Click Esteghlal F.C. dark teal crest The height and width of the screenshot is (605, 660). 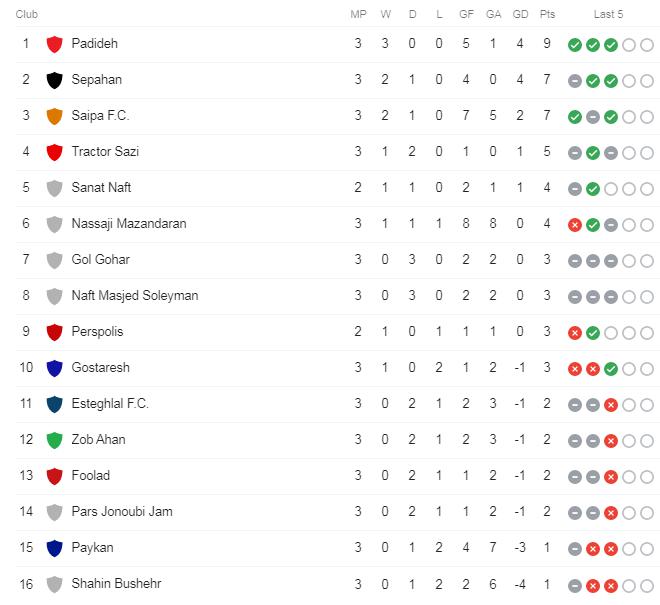[x=55, y=404]
